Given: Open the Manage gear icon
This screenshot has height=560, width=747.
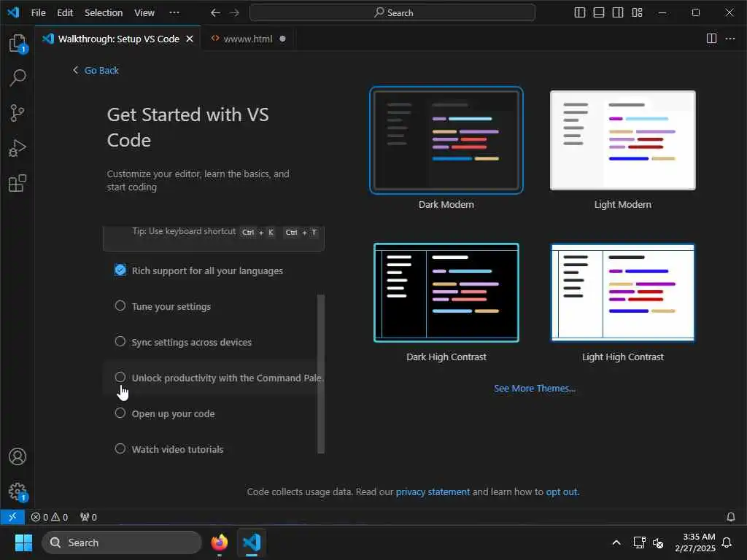Looking at the screenshot, I should 18,491.
